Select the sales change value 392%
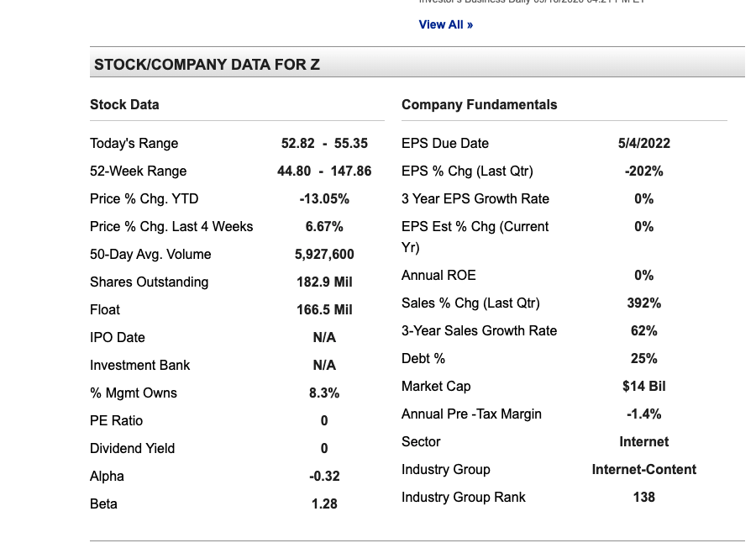Viewport: 756px width, 543px height. 644,303
